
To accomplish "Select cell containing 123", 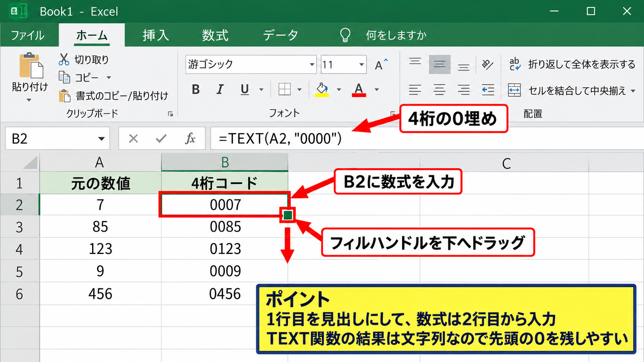I will pyautogui.click(x=100, y=249).
